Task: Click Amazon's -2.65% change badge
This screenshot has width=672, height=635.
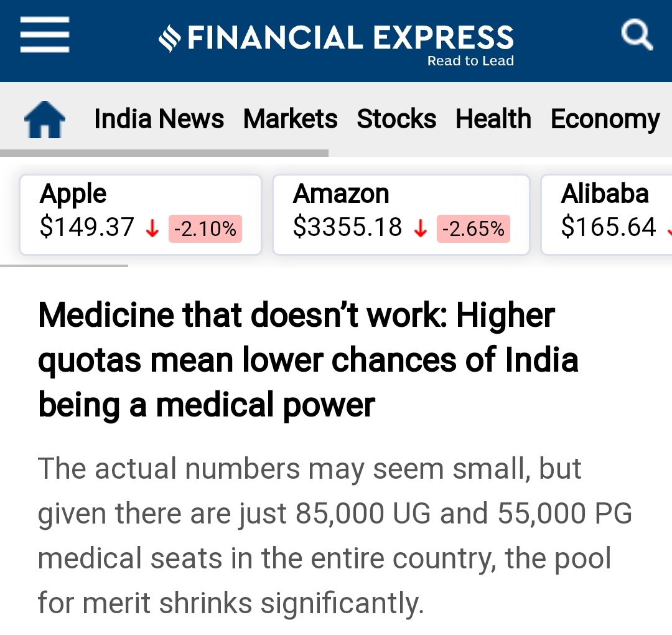Action: click(x=473, y=228)
